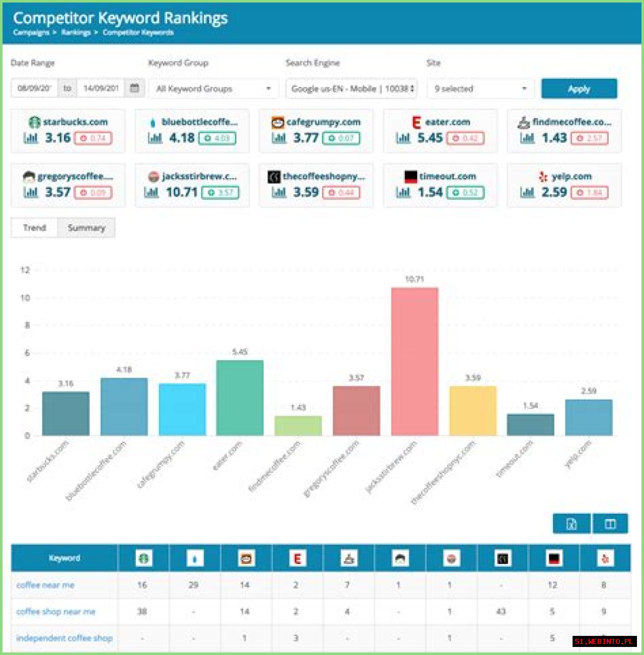
Task: Click the bar chart icon on thecoffeeshopny card
Action: coord(279,192)
